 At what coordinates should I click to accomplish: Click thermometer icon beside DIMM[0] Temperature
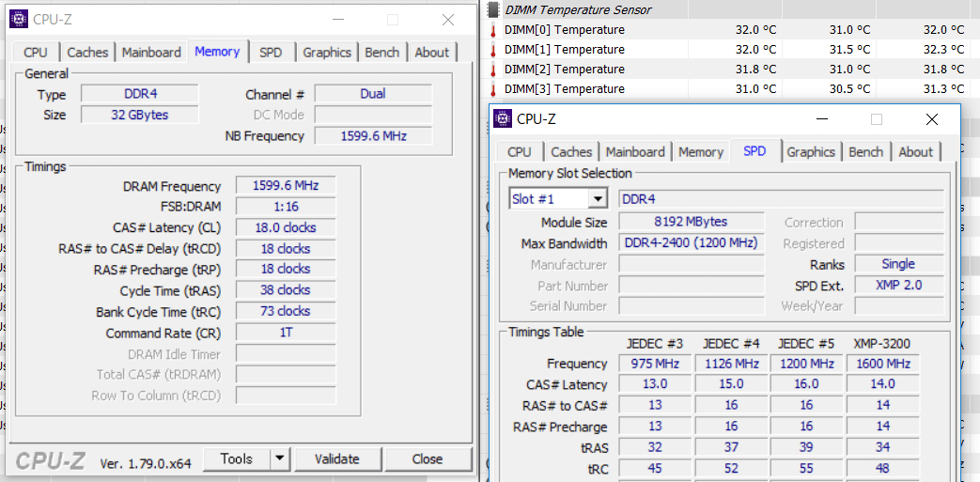click(492, 30)
